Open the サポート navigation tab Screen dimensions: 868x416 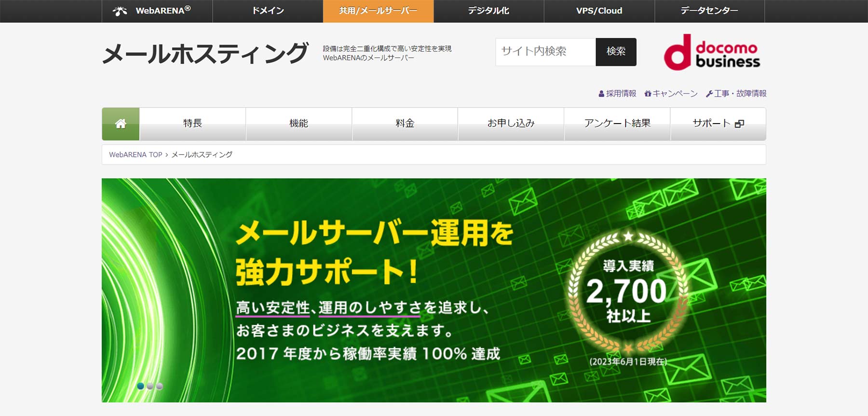(718, 124)
